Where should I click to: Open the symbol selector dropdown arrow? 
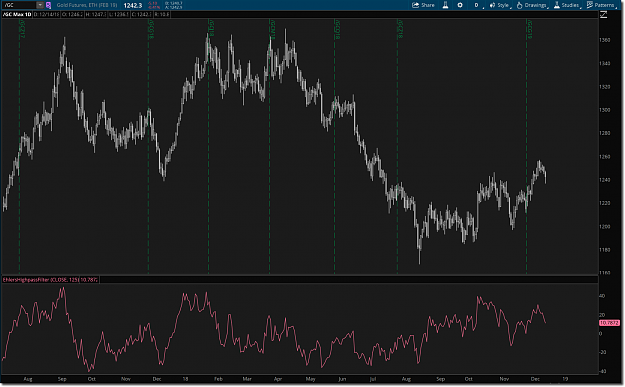tap(40, 5)
